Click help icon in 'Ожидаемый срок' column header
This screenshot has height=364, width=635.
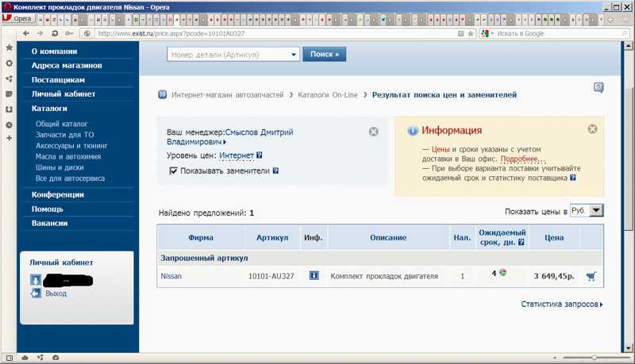tap(521, 242)
